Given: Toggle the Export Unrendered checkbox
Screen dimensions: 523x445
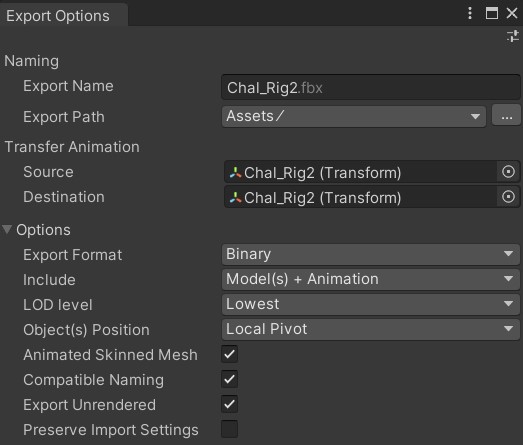Looking at the screenshot, I should click(x=229, y=404).
